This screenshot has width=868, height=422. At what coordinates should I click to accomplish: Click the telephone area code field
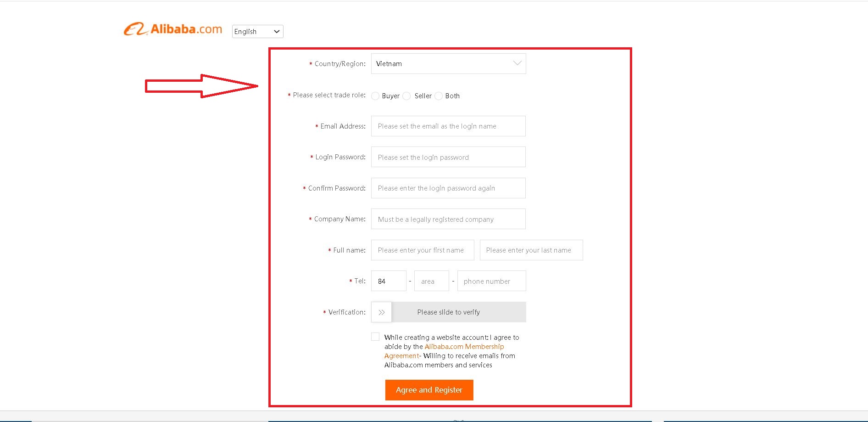[431, 281]
